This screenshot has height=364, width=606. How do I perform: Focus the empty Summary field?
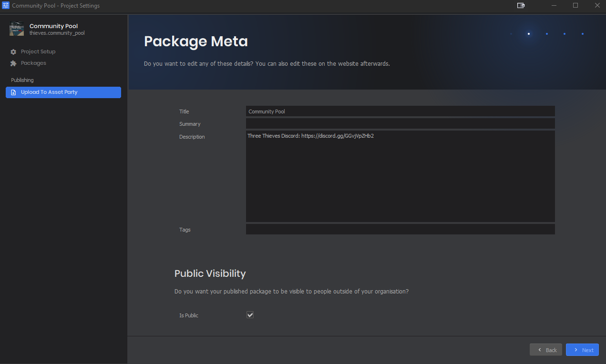pyautogui.click(x=400, y=124)
